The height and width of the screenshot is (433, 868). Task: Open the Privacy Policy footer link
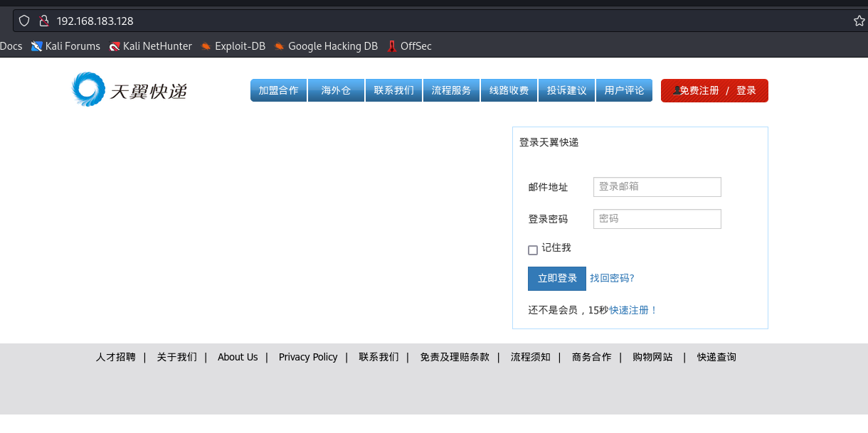pyautogui.click(x=308, y=357)
